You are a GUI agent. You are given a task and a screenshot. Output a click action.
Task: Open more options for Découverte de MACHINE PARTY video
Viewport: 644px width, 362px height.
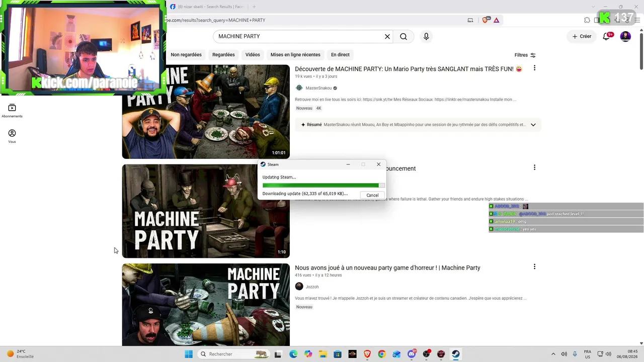point(534,68)
